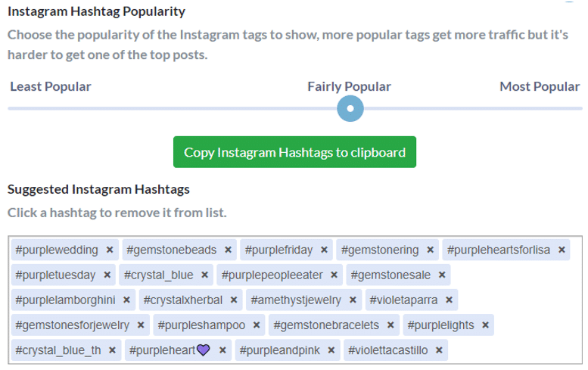Click x beside #purpleheartsforlisa

point(562,250)
